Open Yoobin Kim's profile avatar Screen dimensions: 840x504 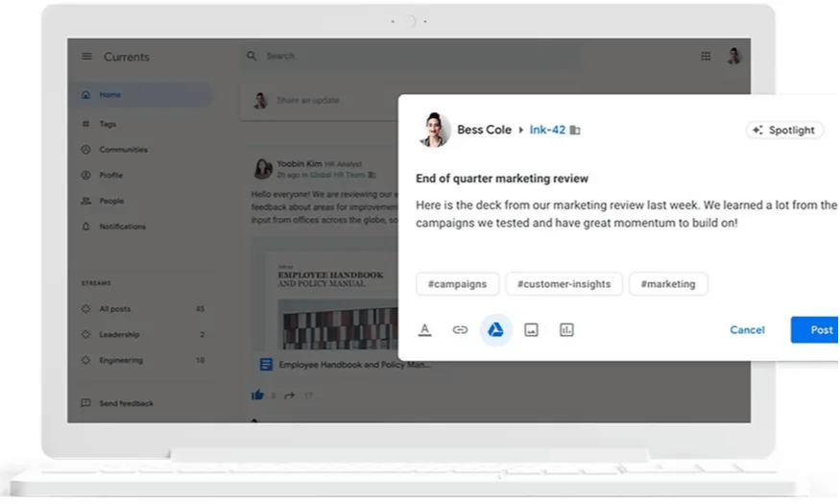[262, 169]
